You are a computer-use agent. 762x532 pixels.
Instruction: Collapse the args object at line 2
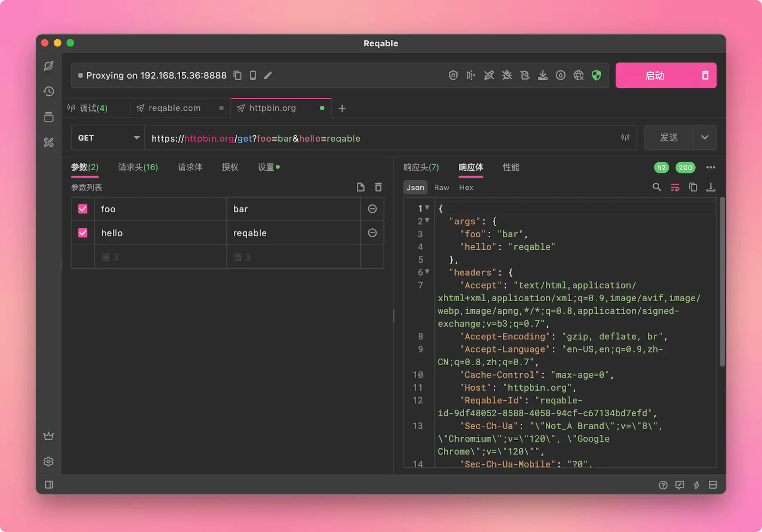point(427,220)
